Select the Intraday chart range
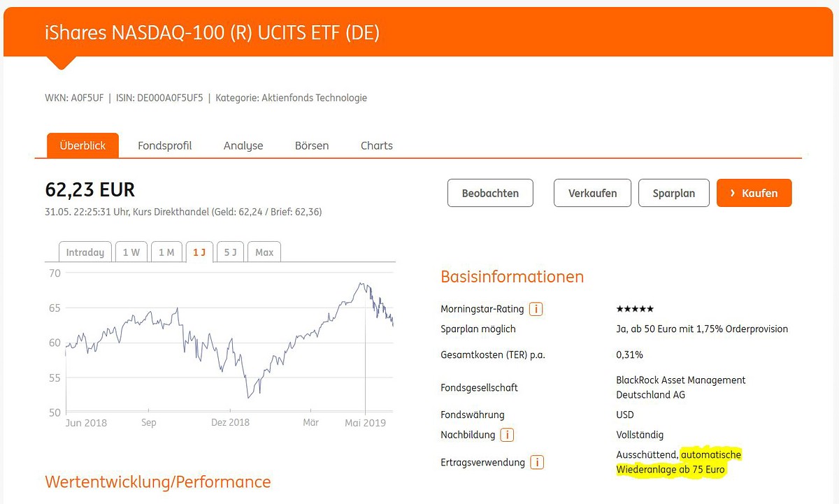 click(x=85, y=252)
